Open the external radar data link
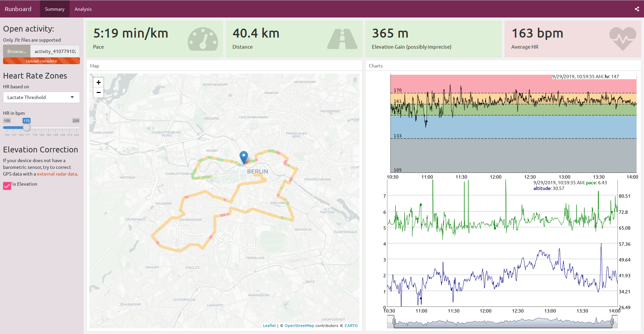 57,174
